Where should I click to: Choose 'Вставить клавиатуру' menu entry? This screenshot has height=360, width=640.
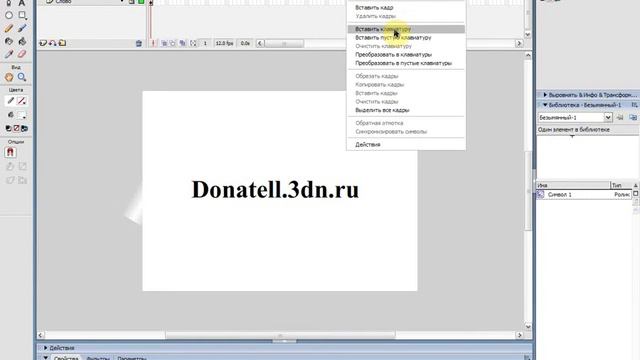[x=406, y=29]
